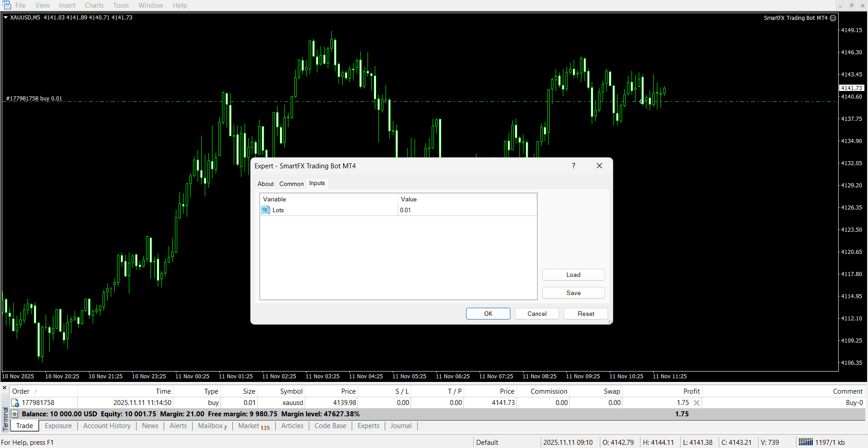Image resolution: width=868 pixels, height=448 pixels.
Task: Click the MetaTrader application icon in menu bar
Action: (7, 5)
